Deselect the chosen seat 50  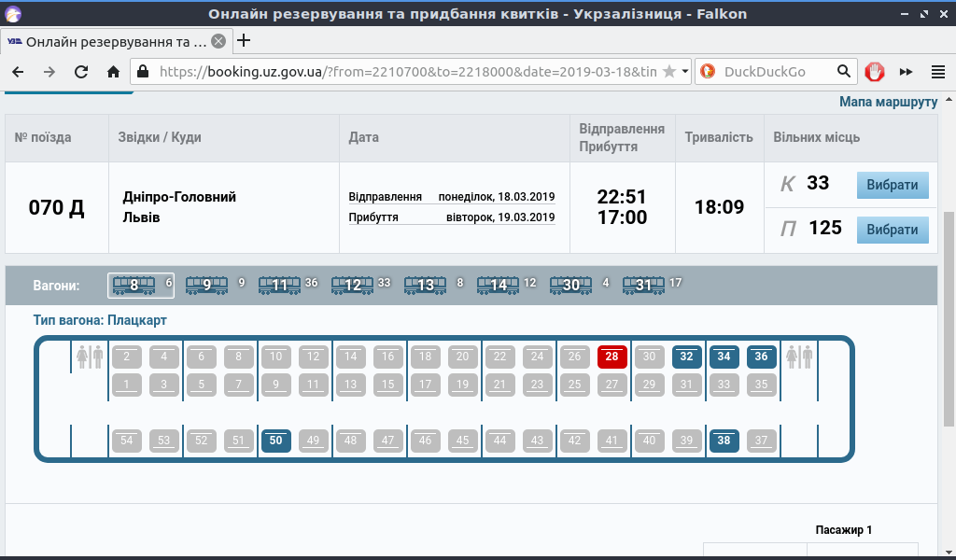(275, 441)
